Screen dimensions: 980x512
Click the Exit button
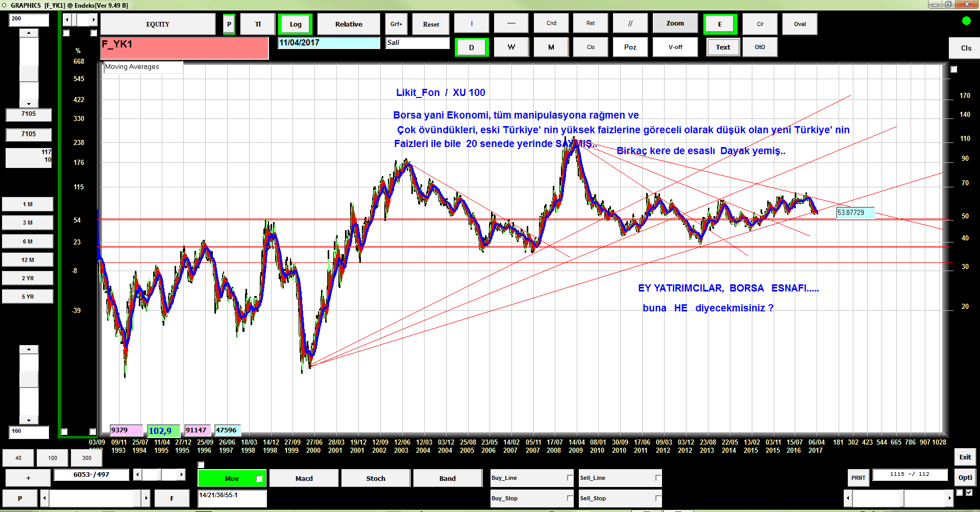click(965, 457)
